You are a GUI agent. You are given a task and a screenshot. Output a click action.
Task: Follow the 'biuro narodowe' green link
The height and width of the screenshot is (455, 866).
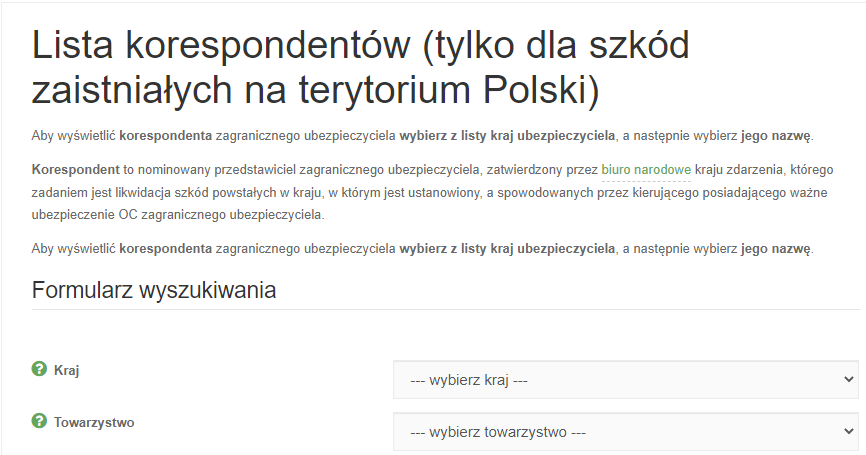click(646, 170)
